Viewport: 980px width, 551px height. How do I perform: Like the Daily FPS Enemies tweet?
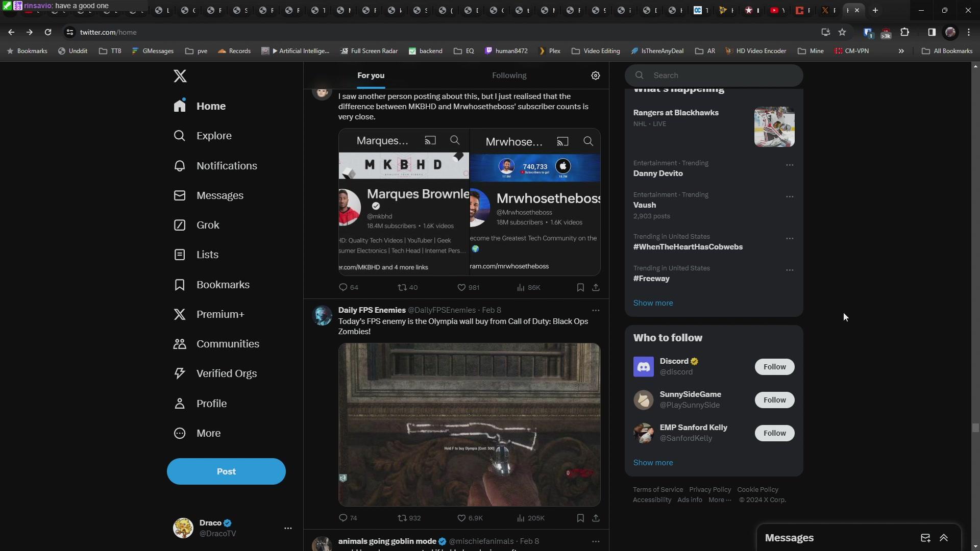tap(470, 518)
